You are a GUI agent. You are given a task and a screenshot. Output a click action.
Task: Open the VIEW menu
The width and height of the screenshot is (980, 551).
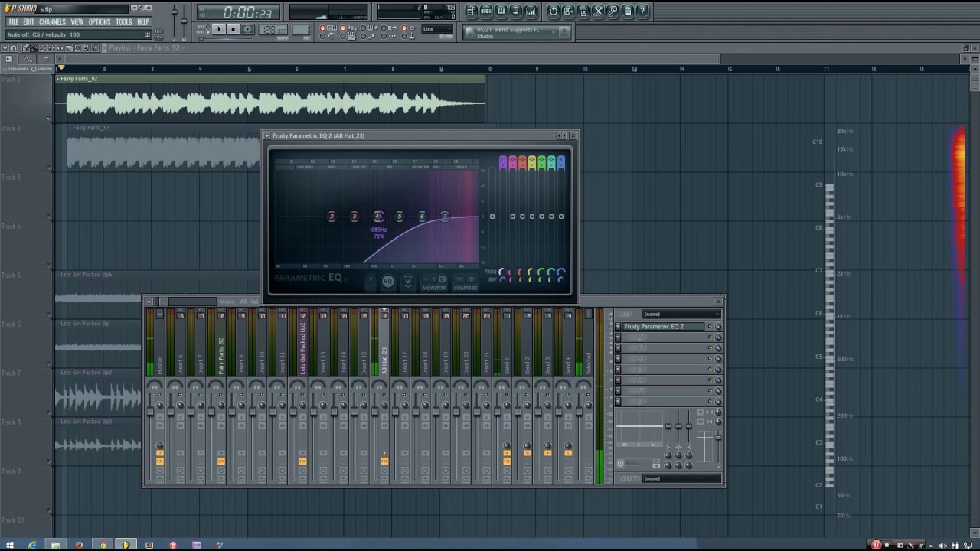(x=77, y=22)
